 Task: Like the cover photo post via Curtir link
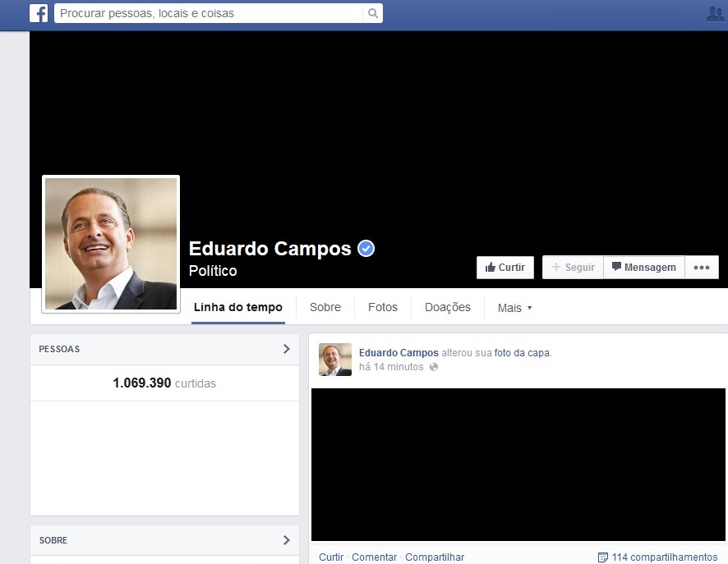pos(330,557)
